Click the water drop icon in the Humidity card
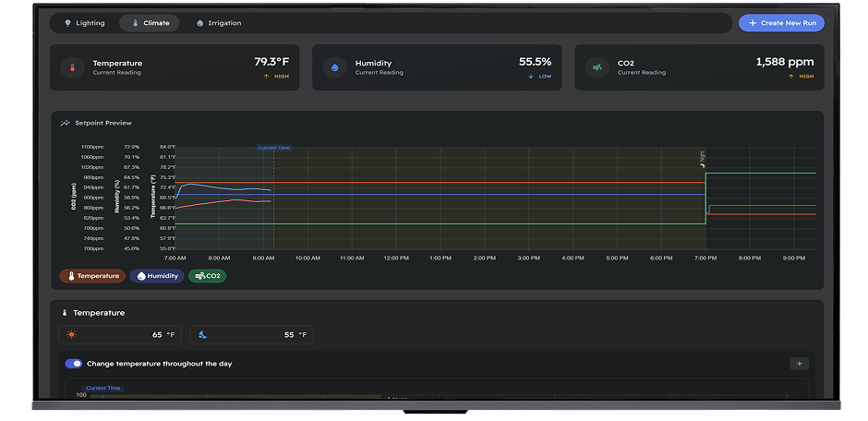Screen dimensions: 868x421 click(334, 67)
